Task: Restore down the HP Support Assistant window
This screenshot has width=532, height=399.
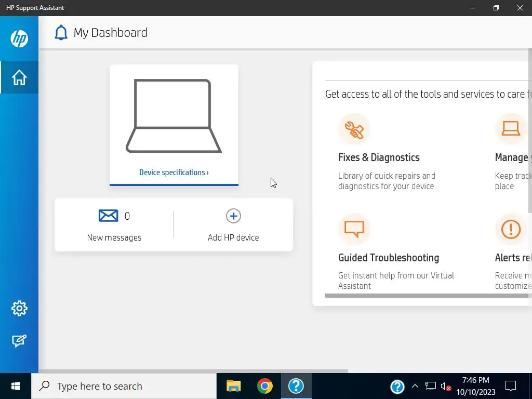Action: tap(496, 8)
